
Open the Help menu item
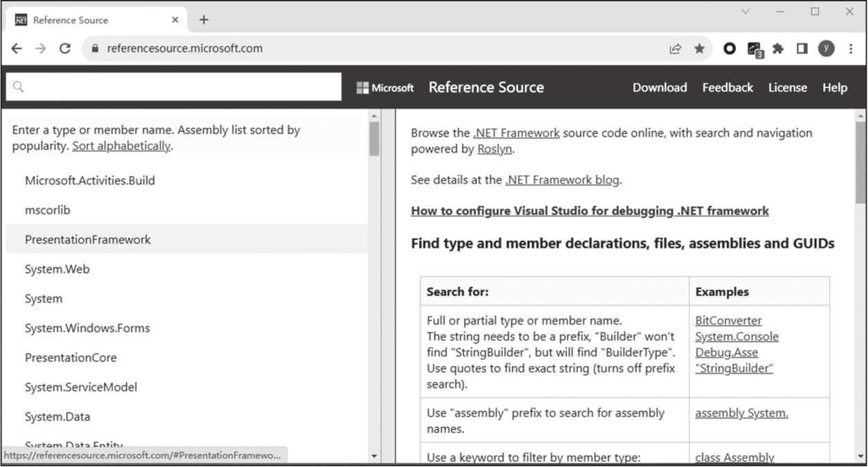835,88
